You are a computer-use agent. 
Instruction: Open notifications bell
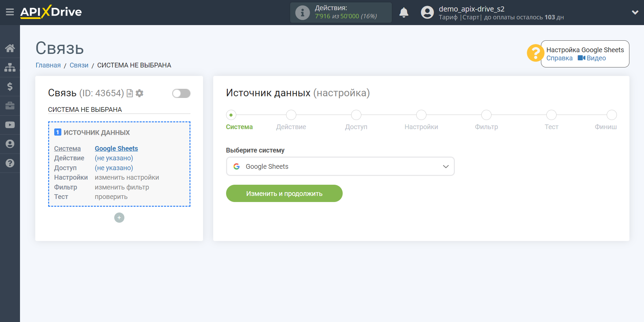click(404, 13)
